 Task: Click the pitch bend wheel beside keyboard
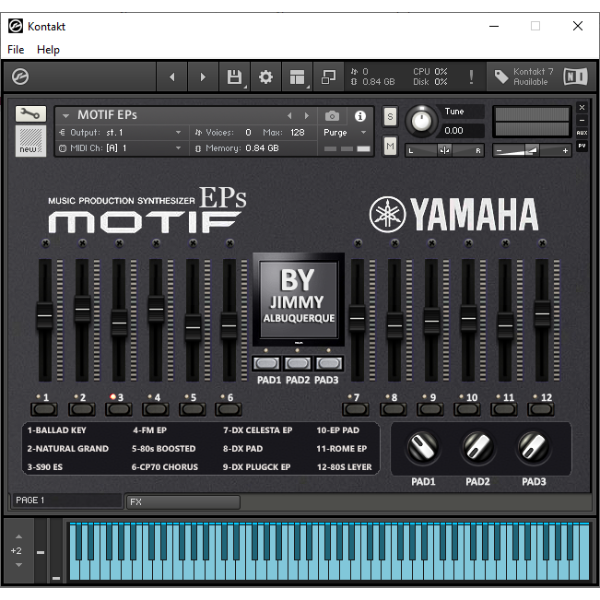[x=41, y=551]
